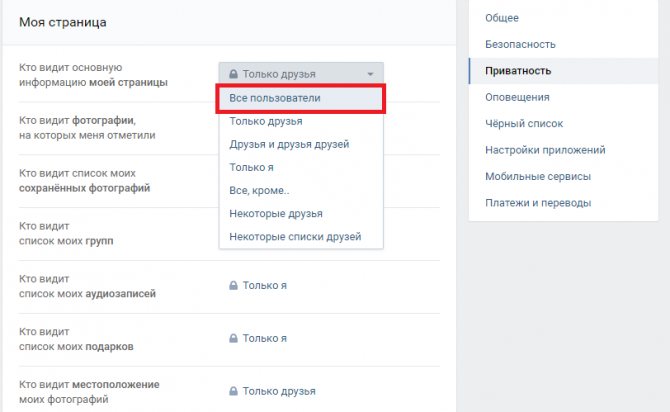Navigate to "Чёрный список" in the sidebar
This screenshot has height=412, width=670.
point(524,124)
